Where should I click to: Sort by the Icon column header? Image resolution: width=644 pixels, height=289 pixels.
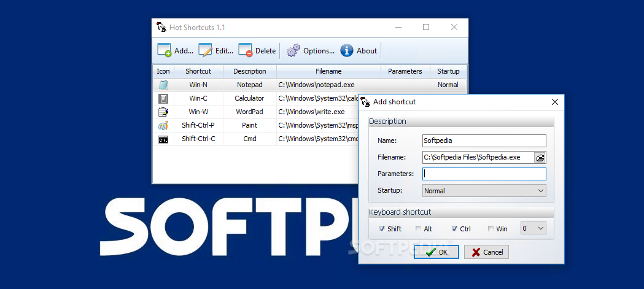[x=163, y=71]
